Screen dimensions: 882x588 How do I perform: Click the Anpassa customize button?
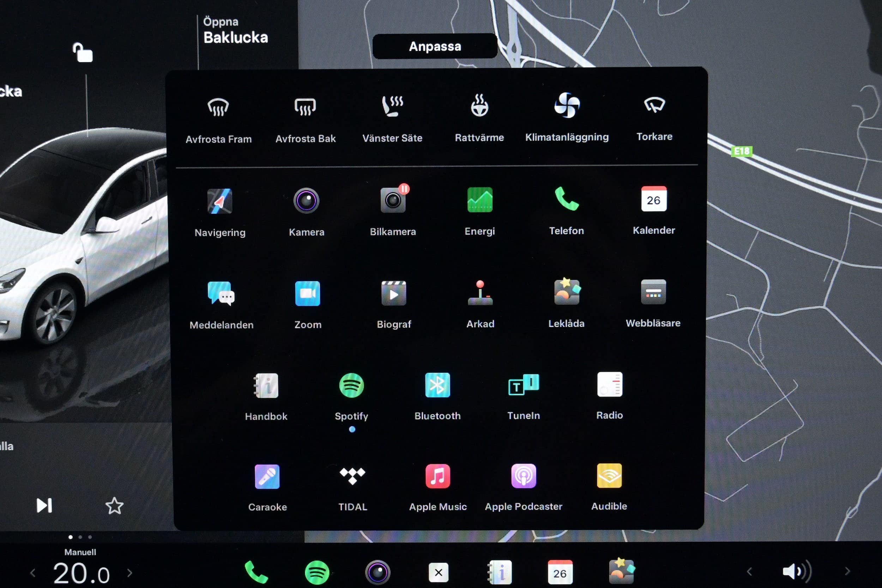coord(435,46)
